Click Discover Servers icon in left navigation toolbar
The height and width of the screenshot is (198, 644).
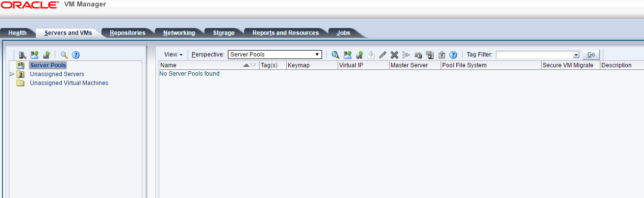tap(22, 55)
